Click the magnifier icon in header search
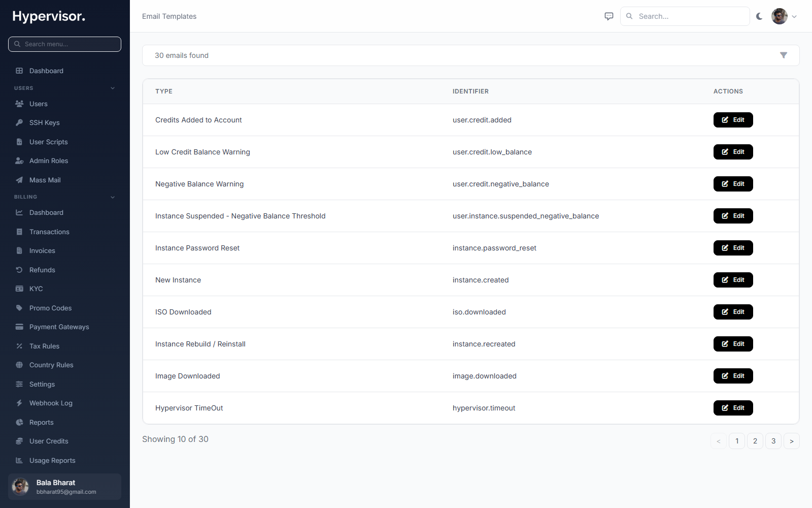The height and width of the screenshot is (508, 812). point(629,16)
